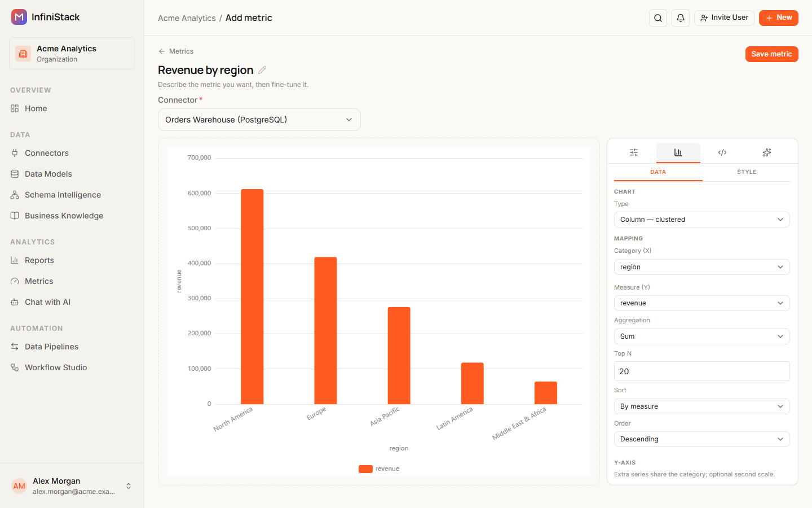Open Metrics in sidebar
The image size is (812, 508).
pyautogui.click(x=72, y=281)
